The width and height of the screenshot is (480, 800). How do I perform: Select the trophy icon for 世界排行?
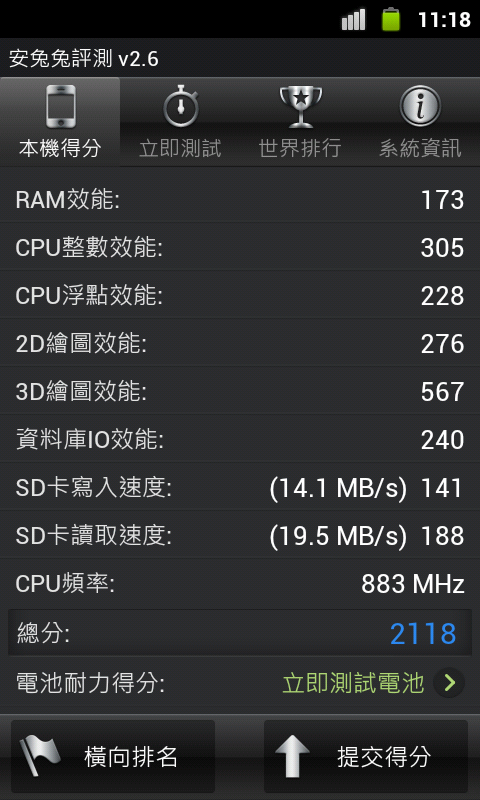click(x=301, y=106)
